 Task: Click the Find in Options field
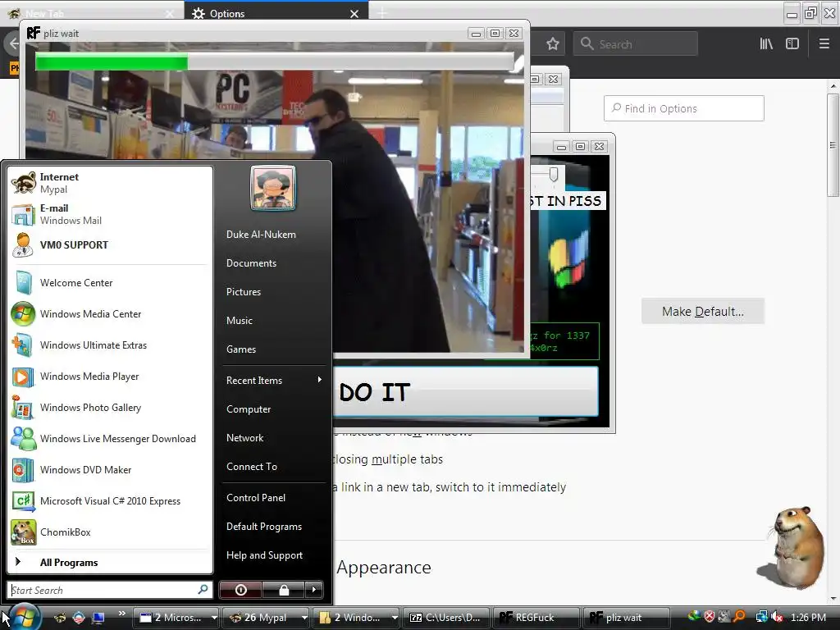pos(683,108)
